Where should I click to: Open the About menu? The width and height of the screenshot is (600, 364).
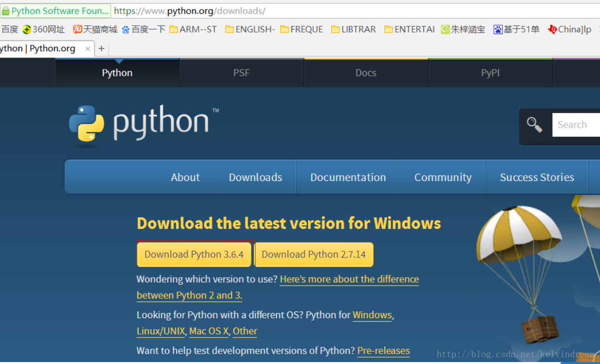[x=185, y=177]
